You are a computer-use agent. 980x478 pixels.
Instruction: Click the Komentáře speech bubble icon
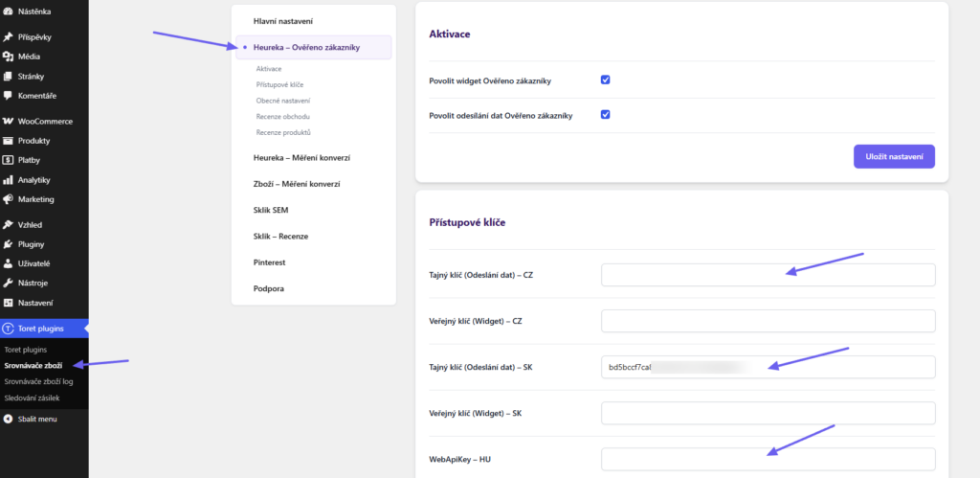click(8, 96)
